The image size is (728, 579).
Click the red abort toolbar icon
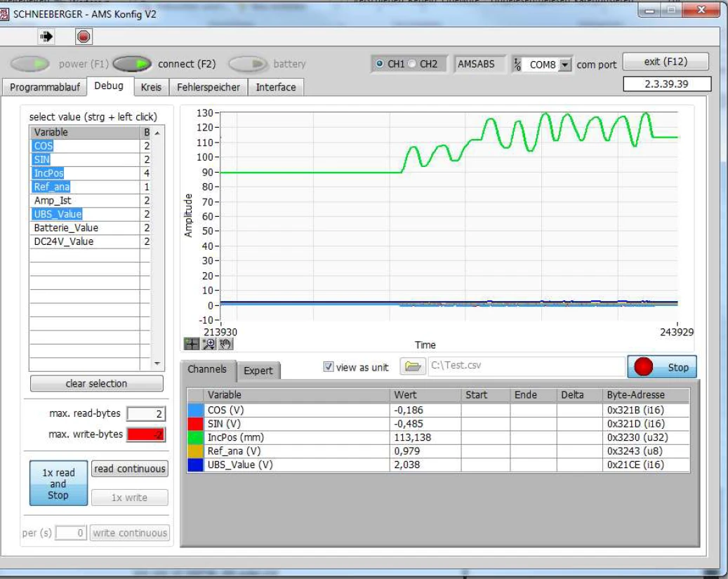pyautogui.click(x=84, y=36)
